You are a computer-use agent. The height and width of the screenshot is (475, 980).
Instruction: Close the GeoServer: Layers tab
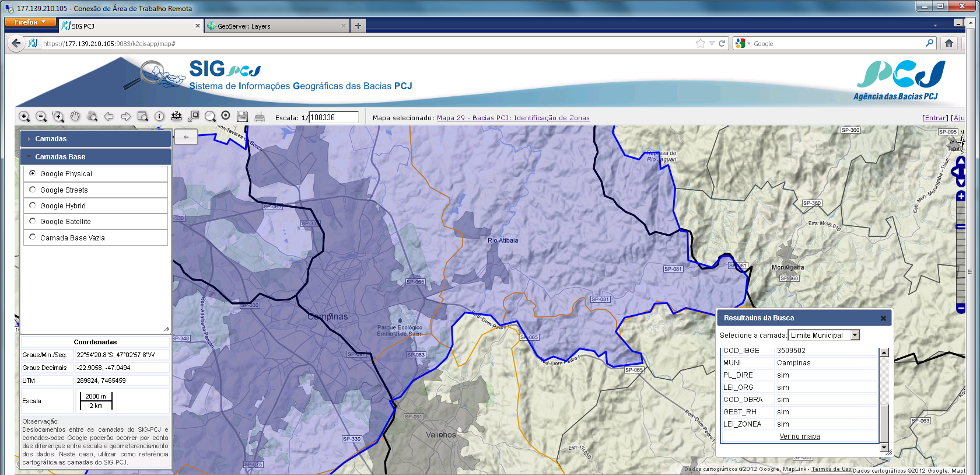coord(343,26)
